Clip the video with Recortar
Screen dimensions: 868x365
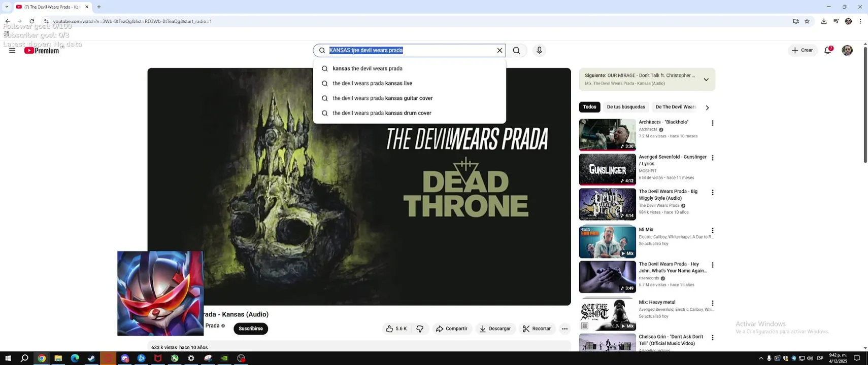537,328
